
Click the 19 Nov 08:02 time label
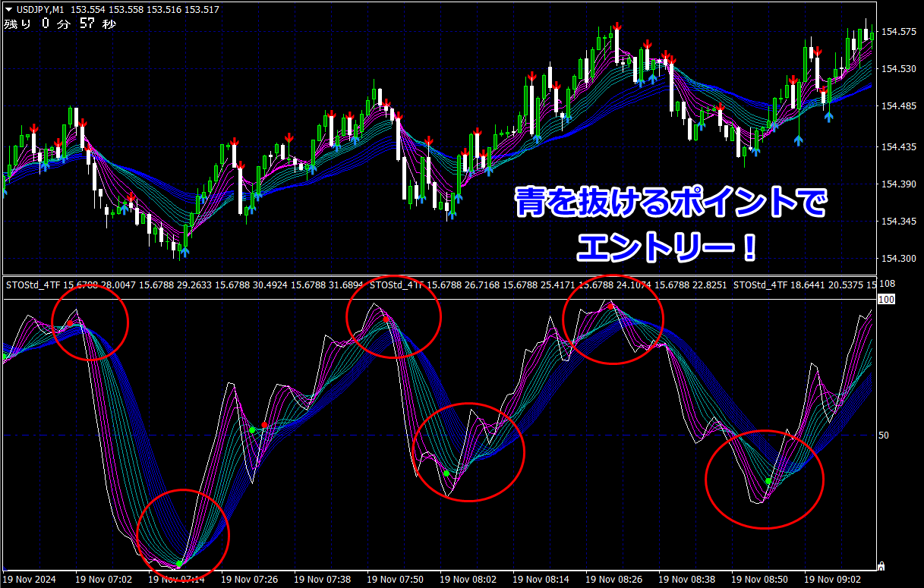[468, 579]
